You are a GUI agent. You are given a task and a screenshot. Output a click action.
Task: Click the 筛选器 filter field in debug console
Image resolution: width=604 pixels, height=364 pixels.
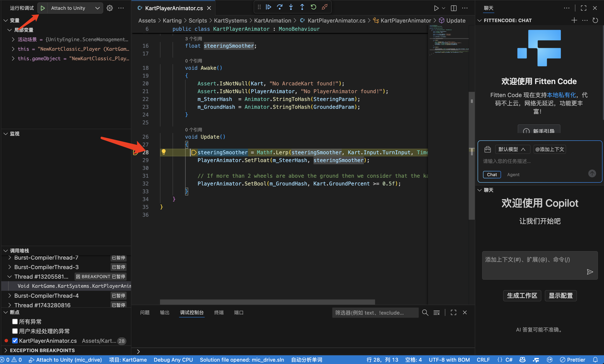(x=375, y=313)
